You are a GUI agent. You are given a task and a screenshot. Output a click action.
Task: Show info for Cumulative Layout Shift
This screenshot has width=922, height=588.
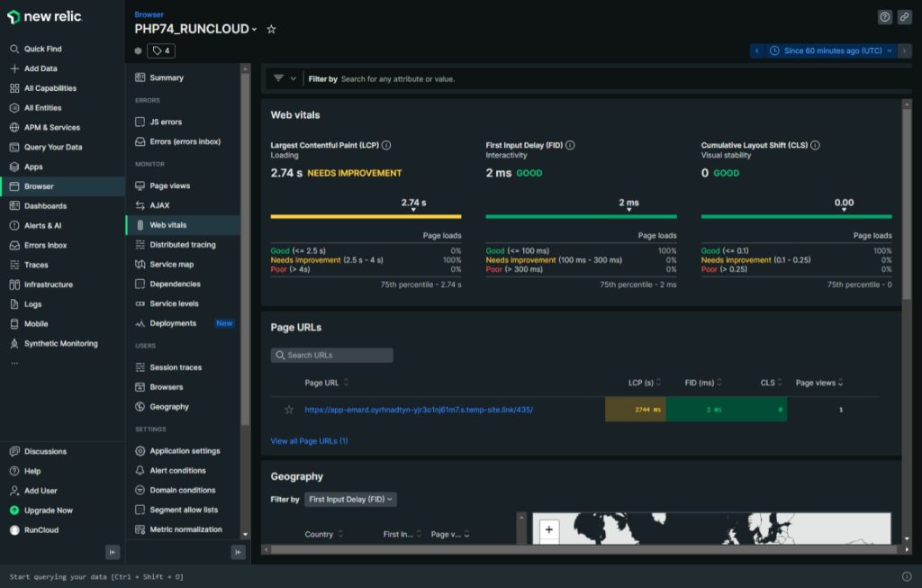coord(815,145)
